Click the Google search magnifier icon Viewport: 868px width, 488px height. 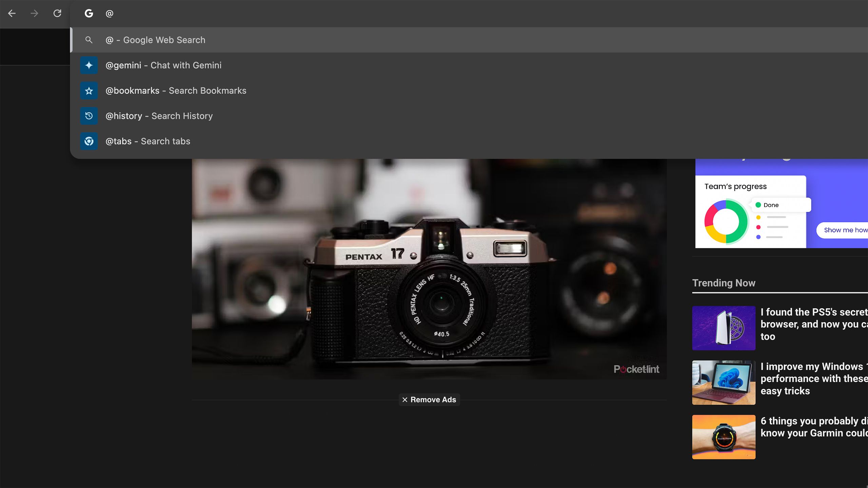tap(89, 39)
